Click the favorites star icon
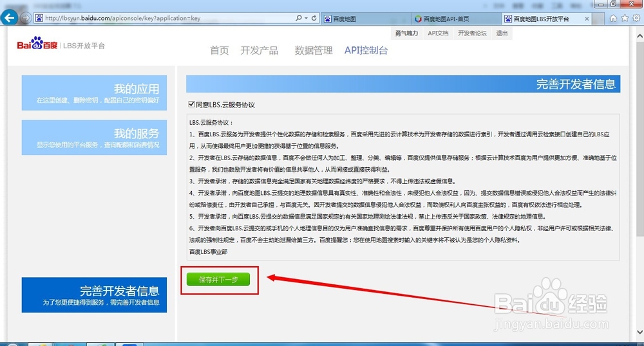The image size is (644, 346). tap(625, 18)
